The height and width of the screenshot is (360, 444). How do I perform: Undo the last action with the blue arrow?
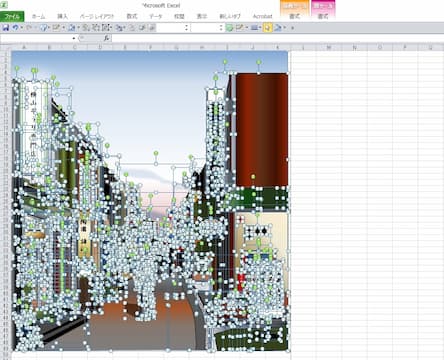[15, 28]
